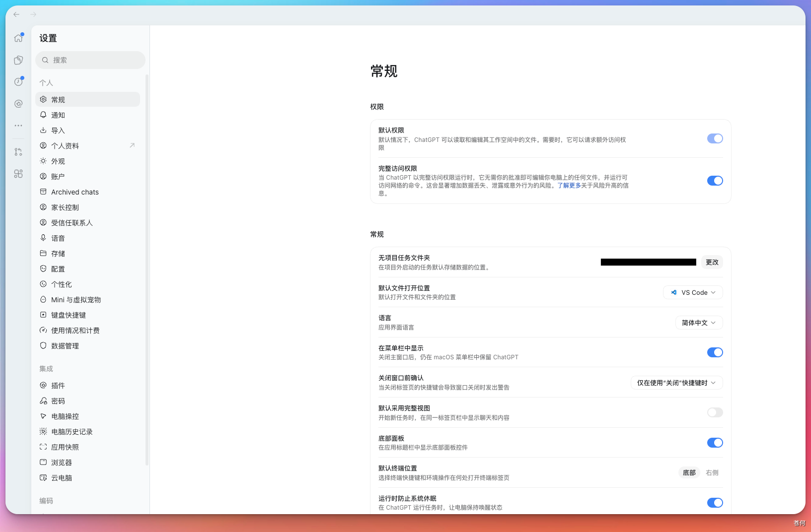Image resolution: width=811 pixels, height=532 pixels.
Task: Enable the 默认采用完整视图 toggle
Action: tap(715, 412)
